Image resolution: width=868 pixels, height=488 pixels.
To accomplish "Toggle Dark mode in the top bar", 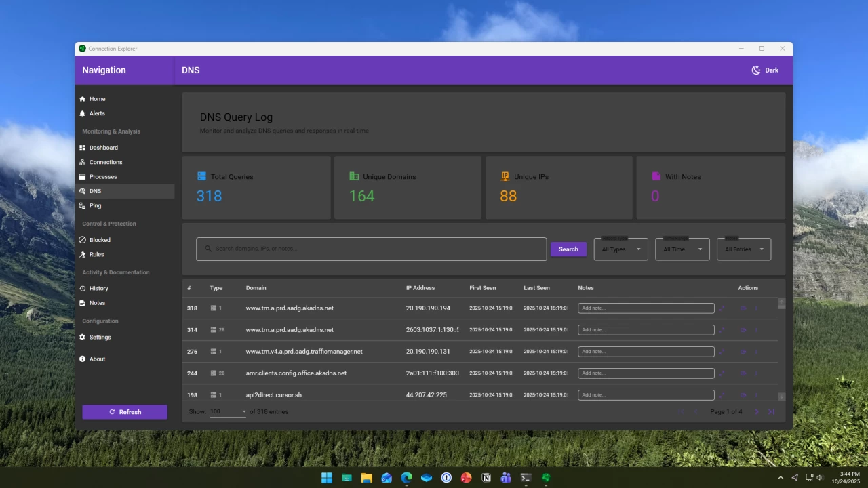I will tap(764, 70).
